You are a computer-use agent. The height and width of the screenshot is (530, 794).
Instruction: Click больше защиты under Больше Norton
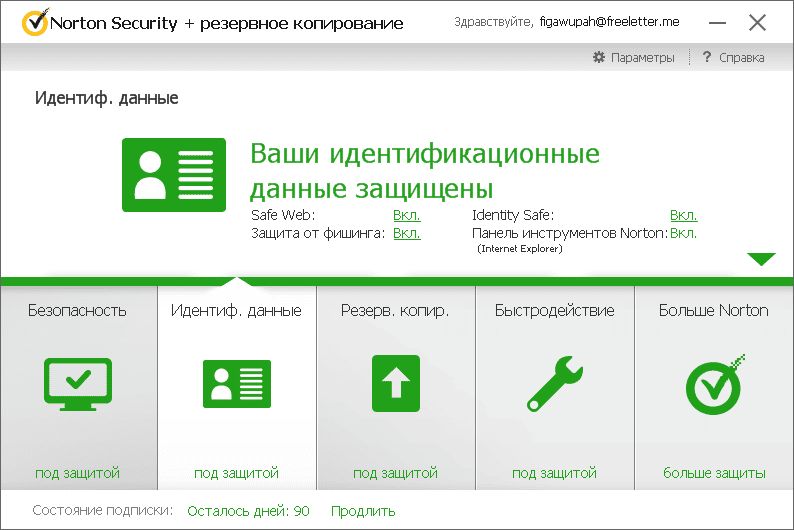click(x=714, y=473)
